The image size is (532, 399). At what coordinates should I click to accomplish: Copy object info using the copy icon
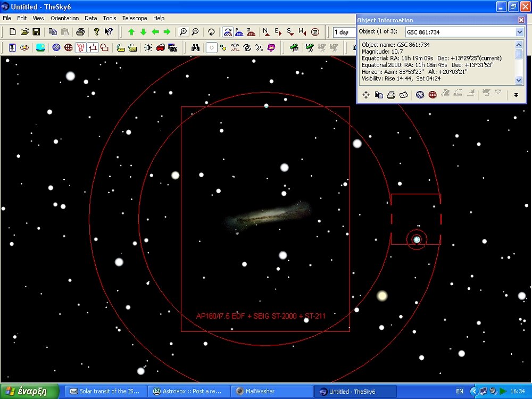(379, 95)
